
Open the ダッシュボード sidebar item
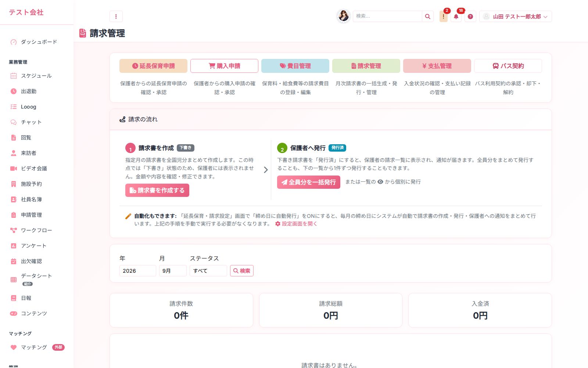pos(37,42)
